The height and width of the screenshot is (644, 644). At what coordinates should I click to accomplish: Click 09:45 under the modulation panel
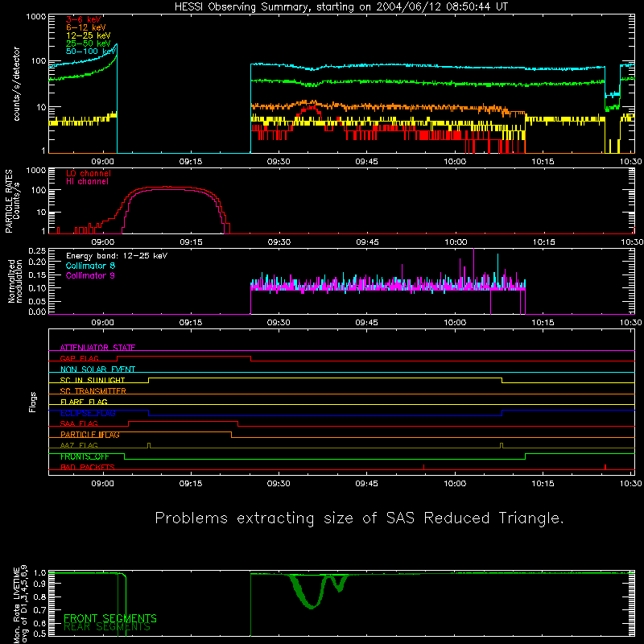pos(367,323)
